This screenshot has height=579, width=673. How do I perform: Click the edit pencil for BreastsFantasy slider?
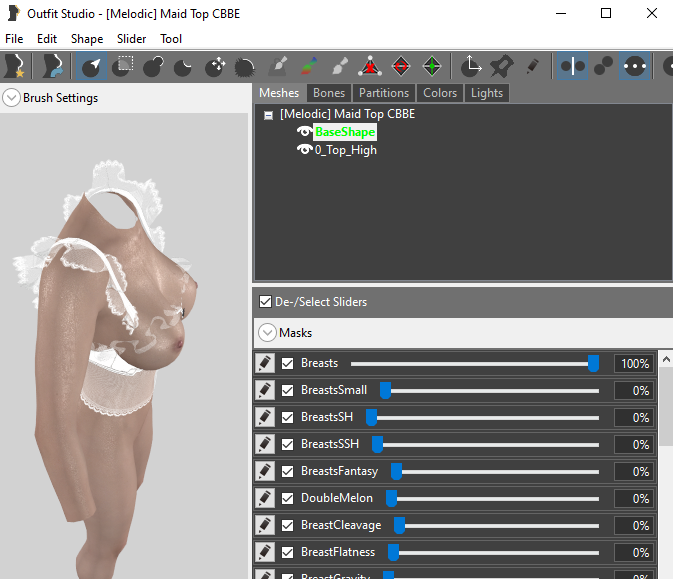(x=265, y=471)
